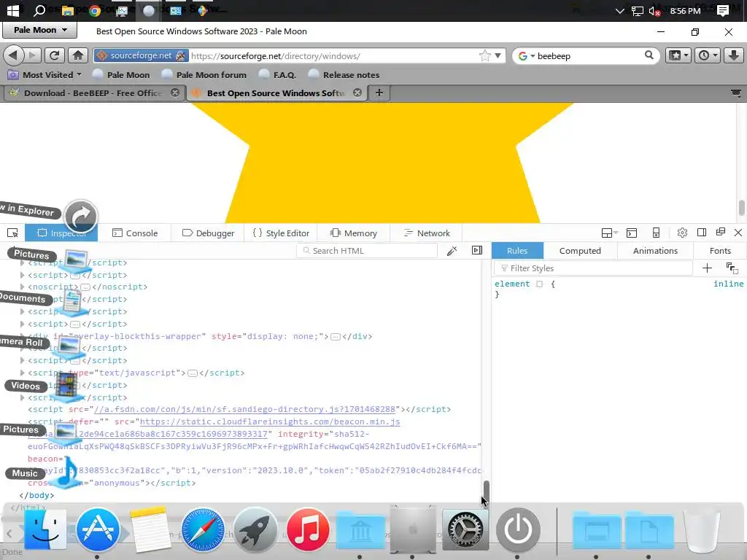Open the notification center icon
Screen dimensions: 747x560
pos(723,10)
